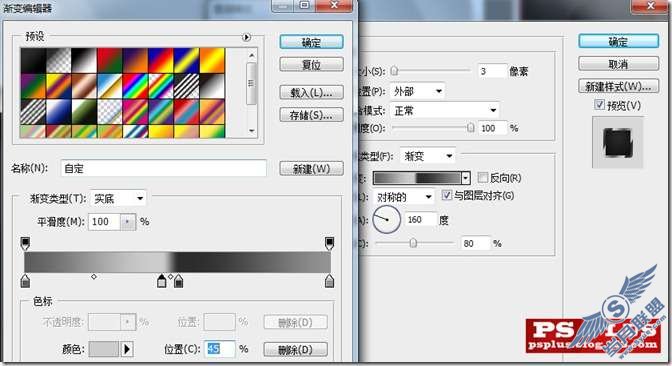Screen dimensions: 672x366
Task: Open the 平滑度 smoothness slider arrow
Action: (127, 222)
